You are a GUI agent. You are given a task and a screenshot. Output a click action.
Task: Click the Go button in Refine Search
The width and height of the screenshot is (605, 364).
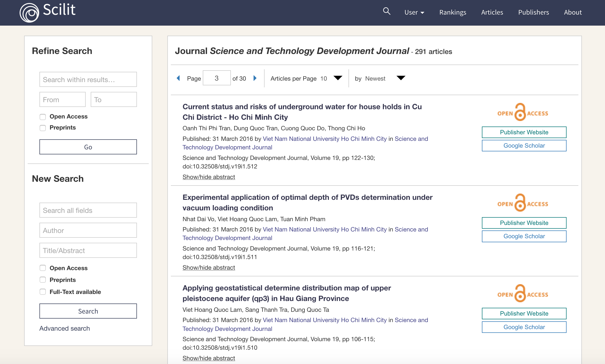click(88, 147)
